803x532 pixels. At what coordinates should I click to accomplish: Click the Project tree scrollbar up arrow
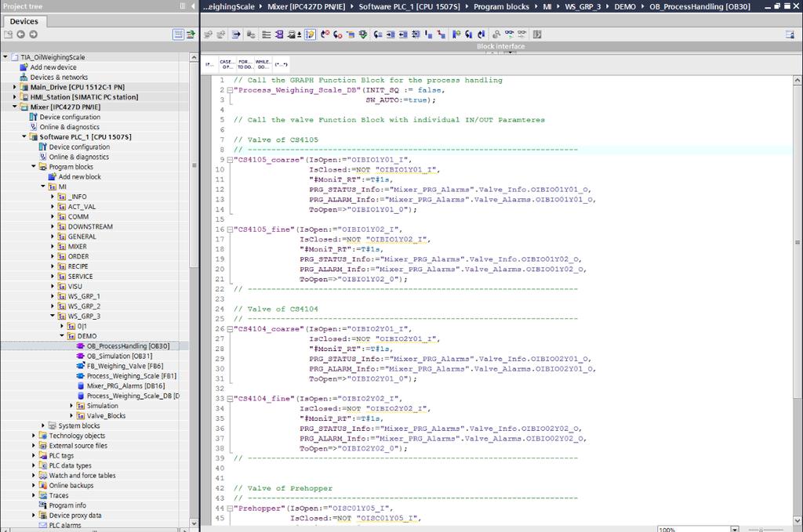pos(194,57)
